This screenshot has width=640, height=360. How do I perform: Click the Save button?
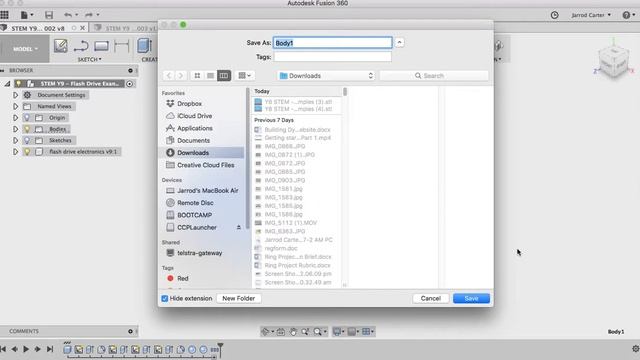[x=471, y=298]
